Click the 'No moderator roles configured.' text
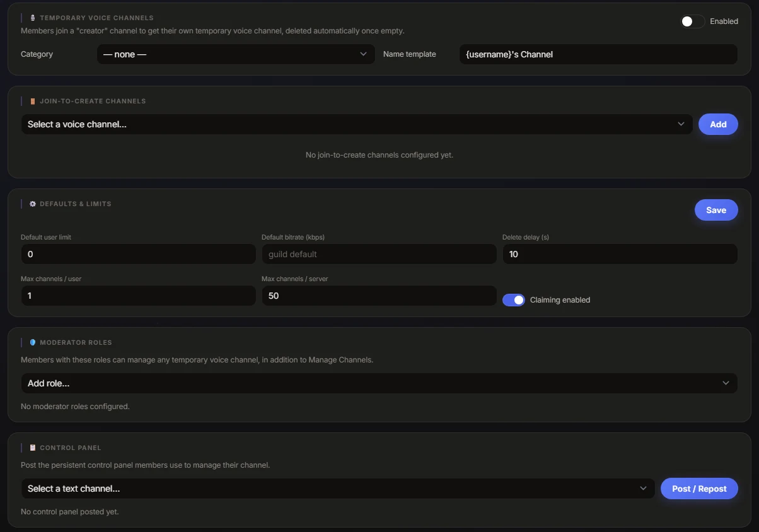 (75, 407)
